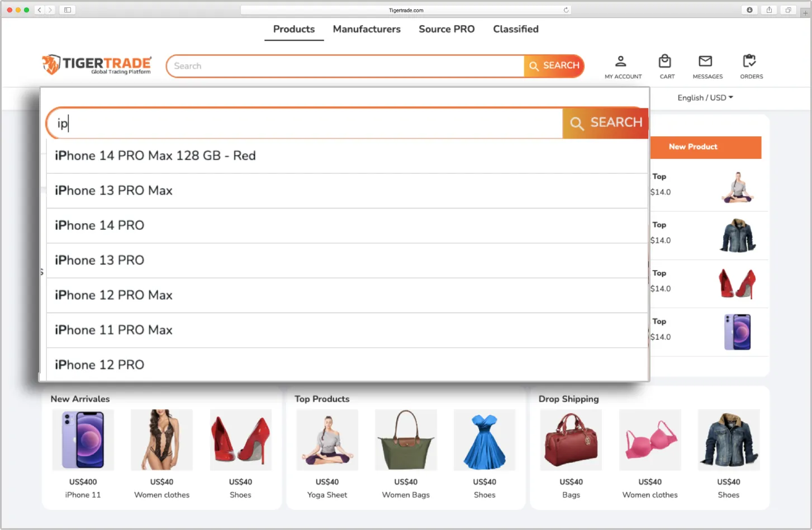This screenshot has width=812, height=530.
Task: Click the New Product button
Action: (705, 147)
